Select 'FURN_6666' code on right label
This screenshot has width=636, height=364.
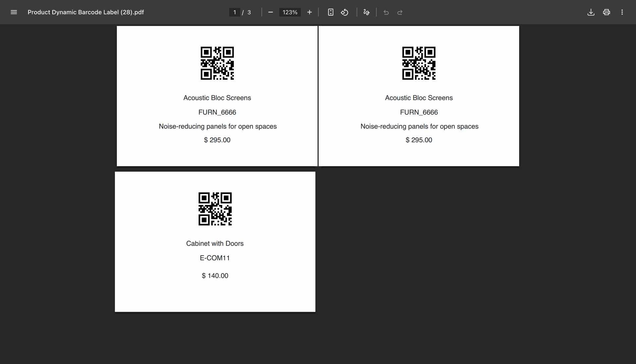[x=419, y=113]
